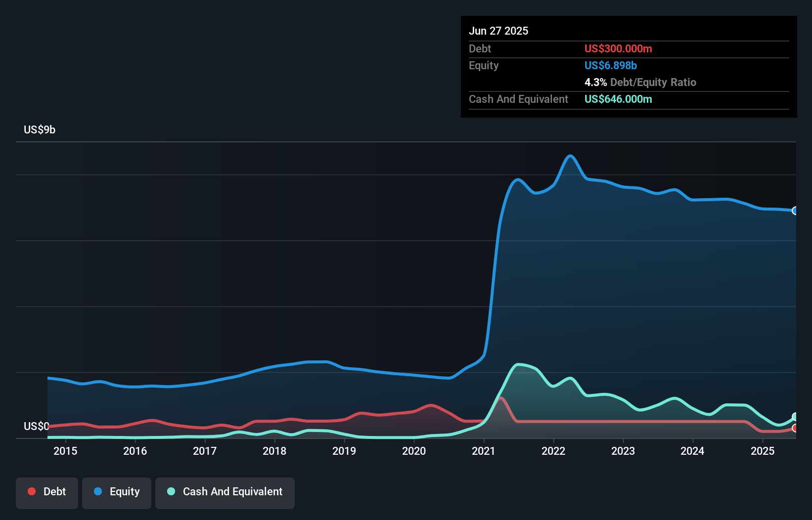Select the Debt endpoint marker on chart
Screen dimensions: 812x520
795,428
